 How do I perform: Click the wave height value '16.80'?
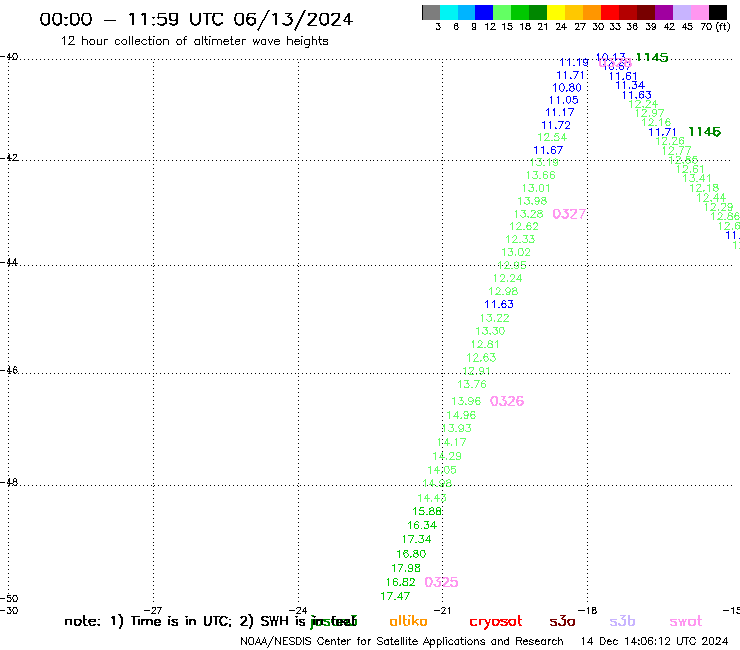411,554
